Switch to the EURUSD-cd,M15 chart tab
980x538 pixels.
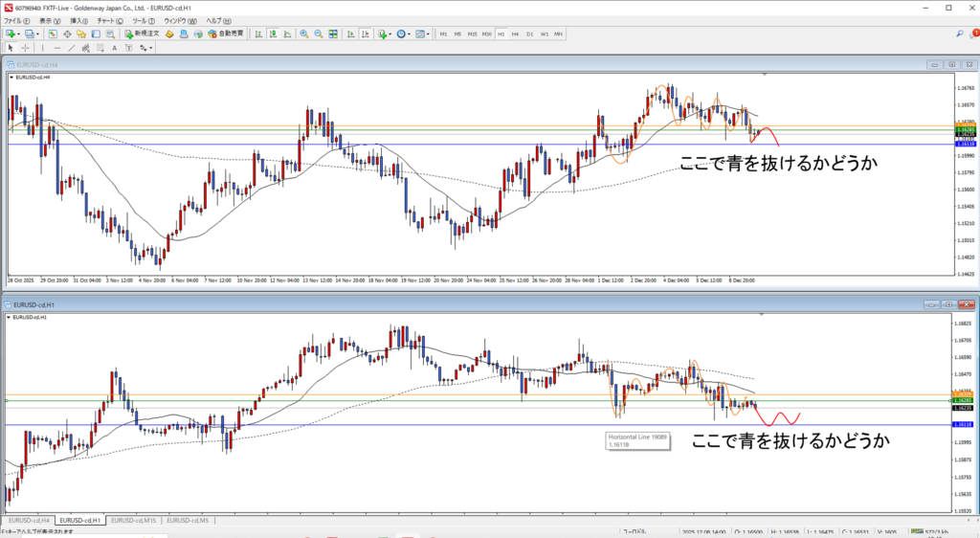(134, 521)
